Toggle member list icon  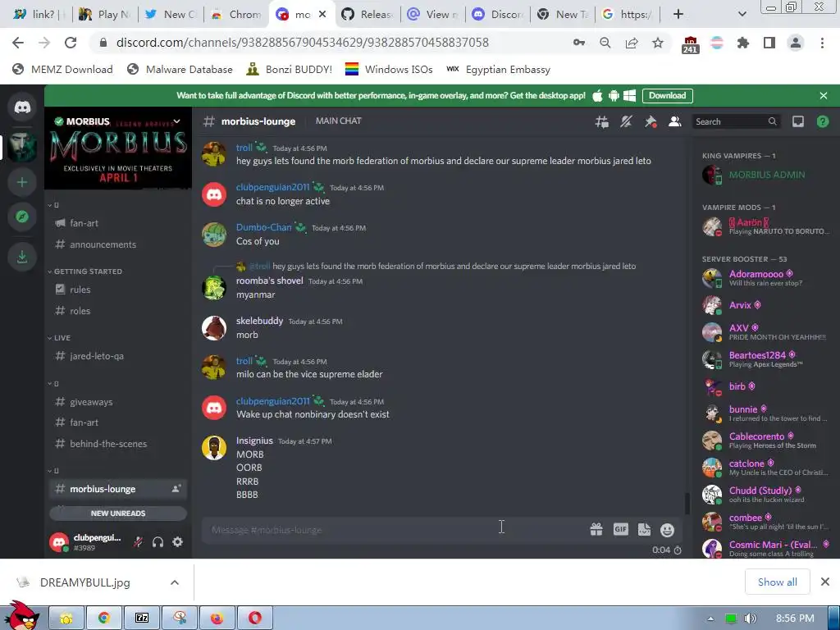(x=674, y=121)
